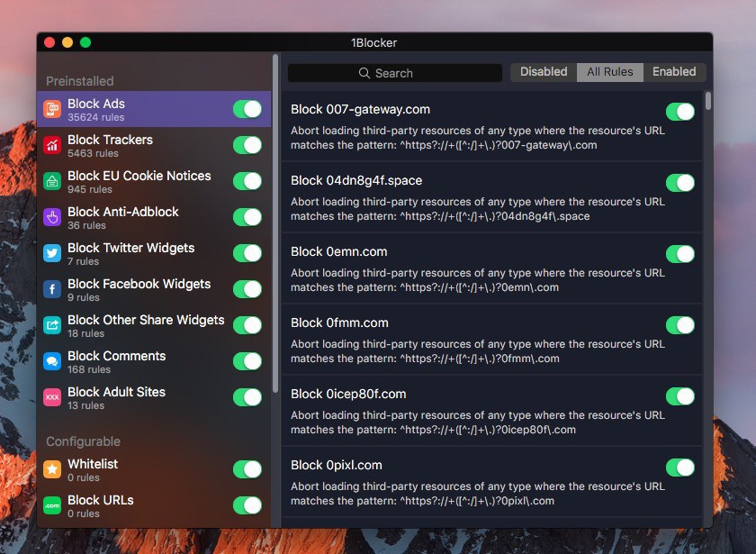Image resolution: width=756 pixels, height=554 pixels.
Task: Click the Configurable section header
Action: [84, 441]
